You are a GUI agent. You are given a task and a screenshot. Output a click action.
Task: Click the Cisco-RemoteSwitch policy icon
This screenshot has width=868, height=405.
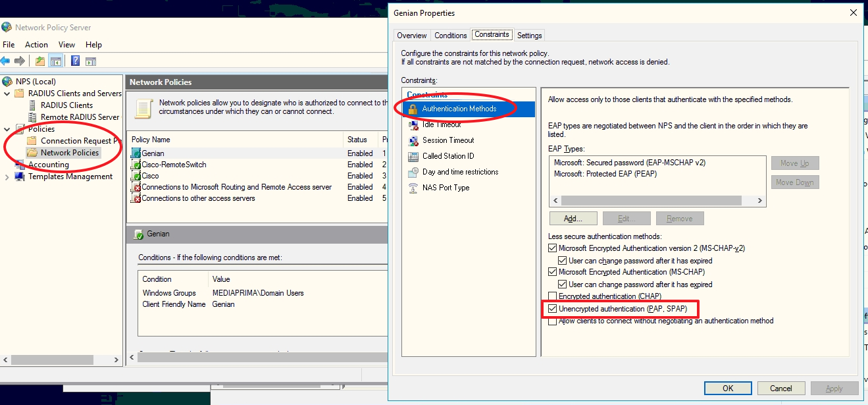click(136, 165)
